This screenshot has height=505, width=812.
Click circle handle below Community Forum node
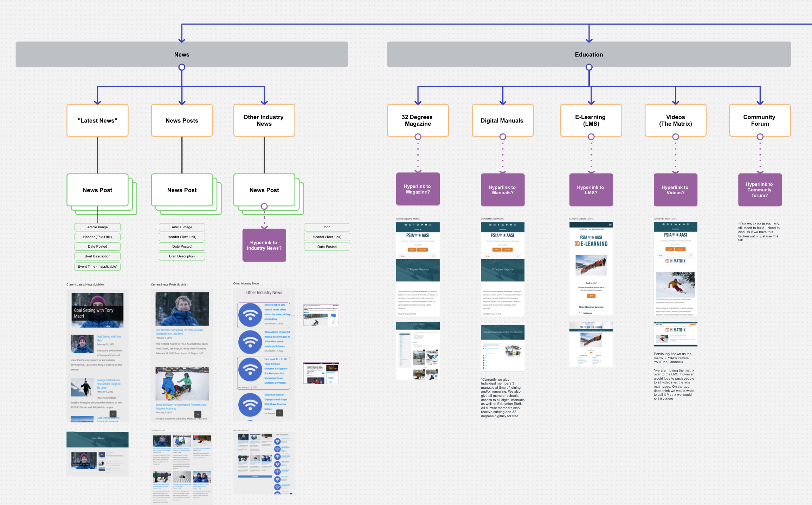[x=760, y=137]
